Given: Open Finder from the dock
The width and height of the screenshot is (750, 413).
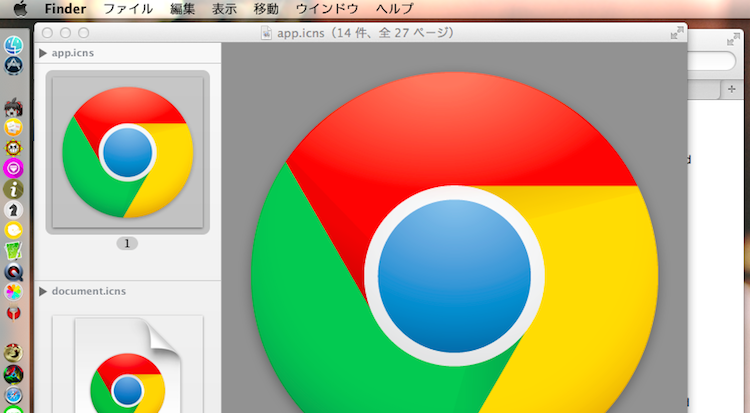Looking at the screenshot, I should click(x=13, y=45).
